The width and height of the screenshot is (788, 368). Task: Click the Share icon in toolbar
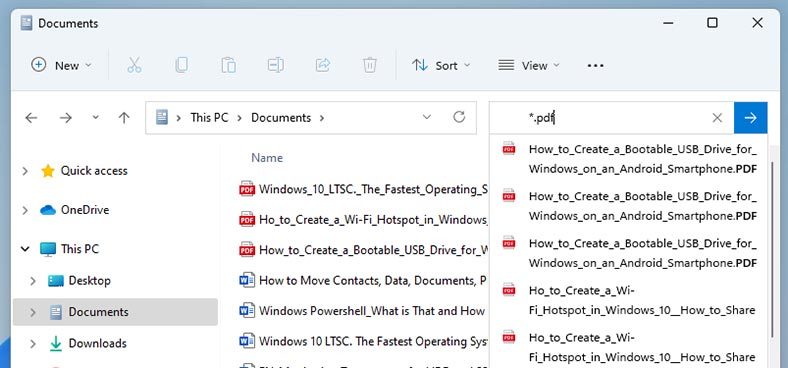(x=323, y=65)
